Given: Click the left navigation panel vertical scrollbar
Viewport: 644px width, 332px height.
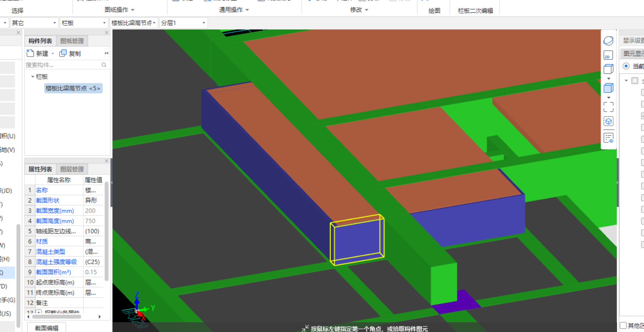Looking at the screenshot, I should coord(18,276).
